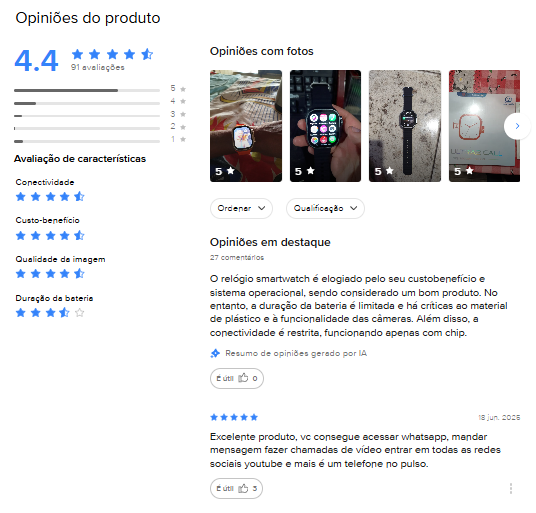Open the watch box review photo
The height and width of the screenshot is (513, 536).
click(484, 126)
